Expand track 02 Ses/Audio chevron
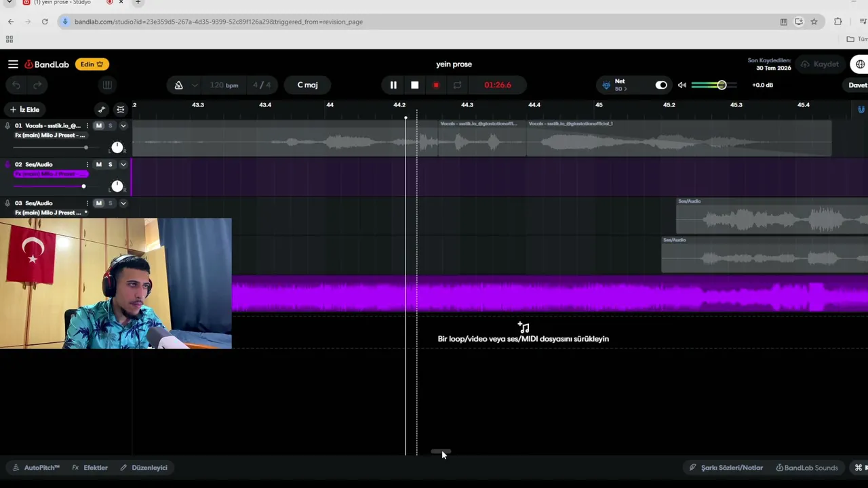 pyautogui.click(x=123, y=165)
